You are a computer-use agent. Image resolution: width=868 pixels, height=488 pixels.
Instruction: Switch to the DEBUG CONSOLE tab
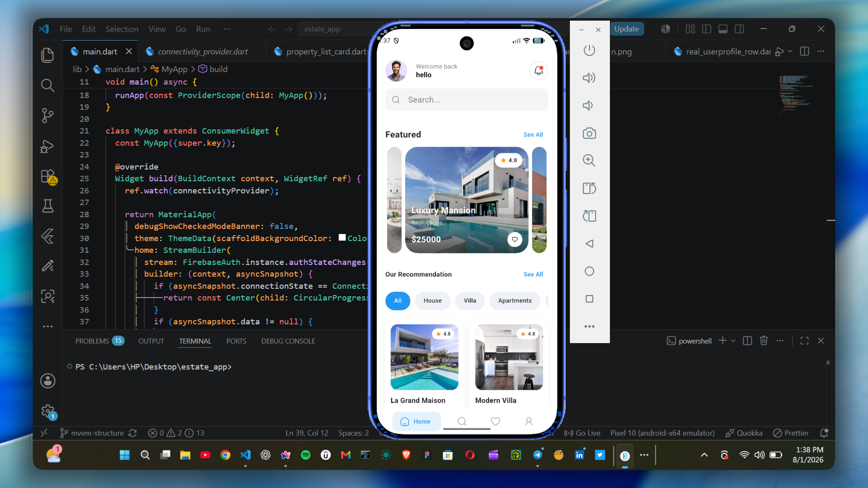288,341
